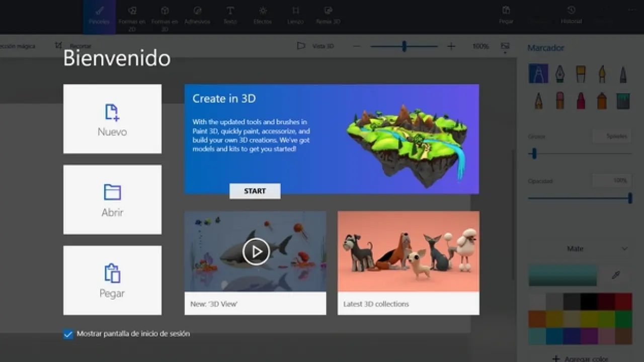This screenshot has height=362, width=644.
Task: Switch to the Efectos tab
Action: [263, 16]
